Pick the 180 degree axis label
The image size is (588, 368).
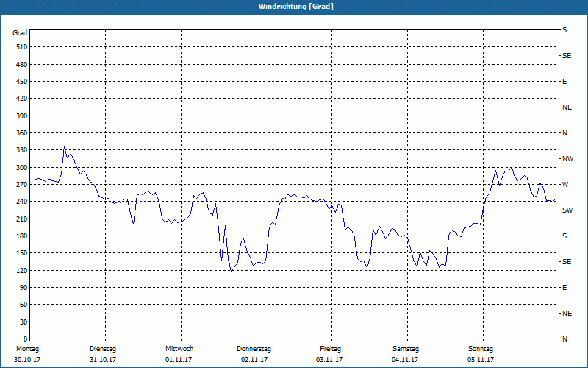22,236
